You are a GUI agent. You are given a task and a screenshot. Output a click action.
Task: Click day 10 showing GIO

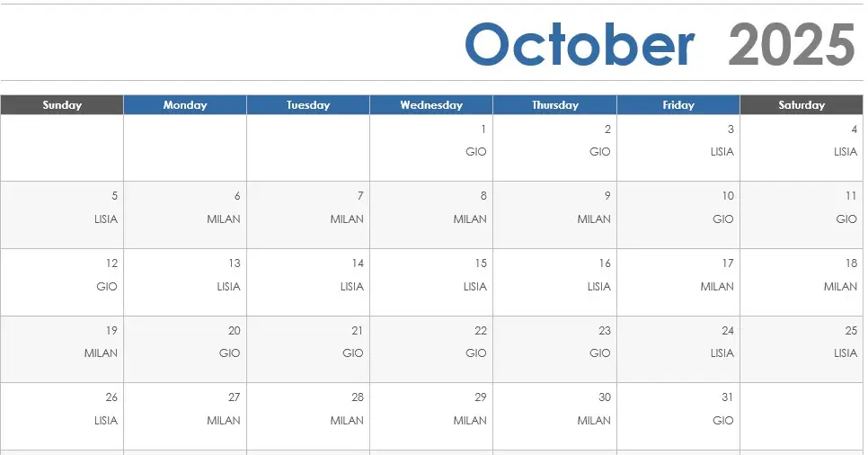[678, 215]
